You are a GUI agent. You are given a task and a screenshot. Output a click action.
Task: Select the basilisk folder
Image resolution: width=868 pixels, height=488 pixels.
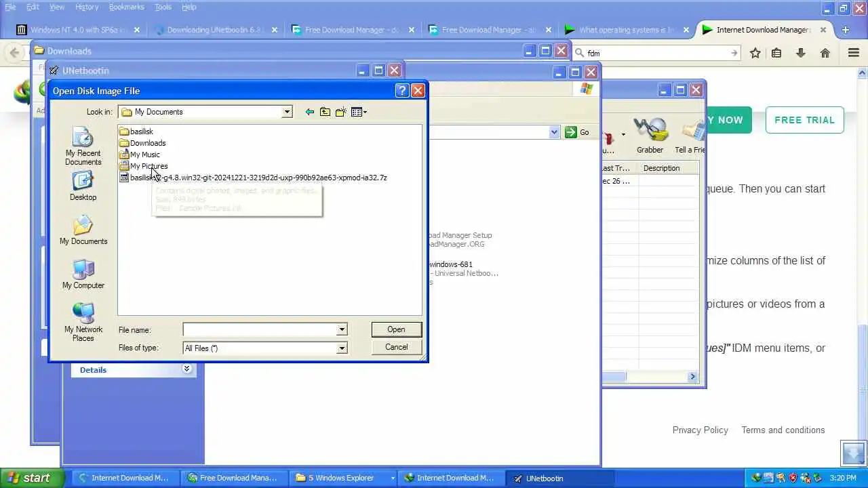(x=136, y=131)
